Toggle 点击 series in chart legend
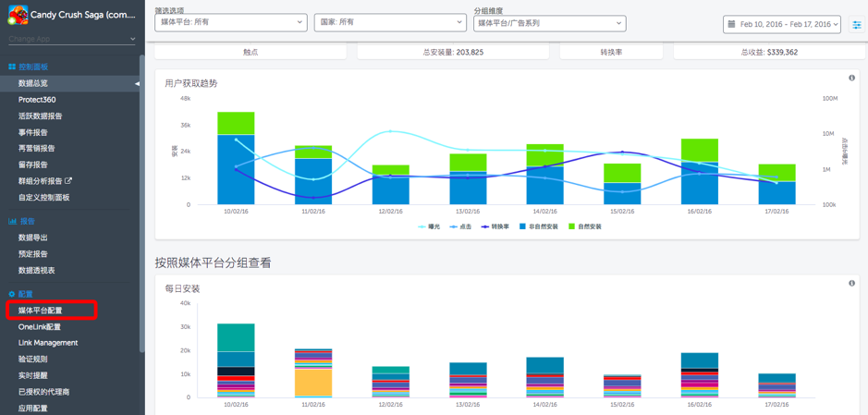Screen dimensions: 868x415 460,226
